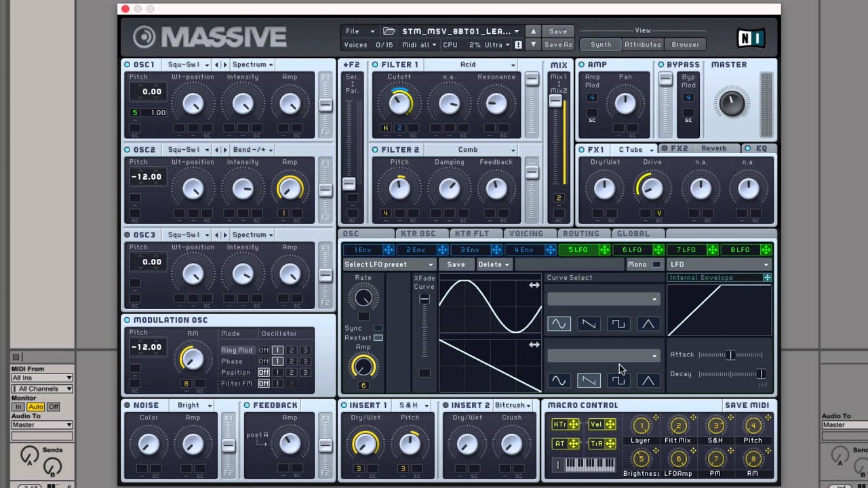Click the Save As button
The image size is (868, 488).
558,45
